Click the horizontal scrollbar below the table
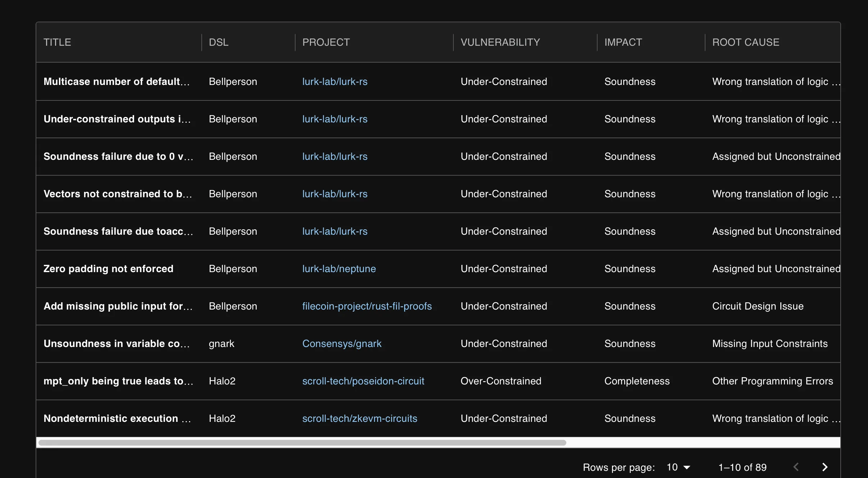 tap(301, 442)
